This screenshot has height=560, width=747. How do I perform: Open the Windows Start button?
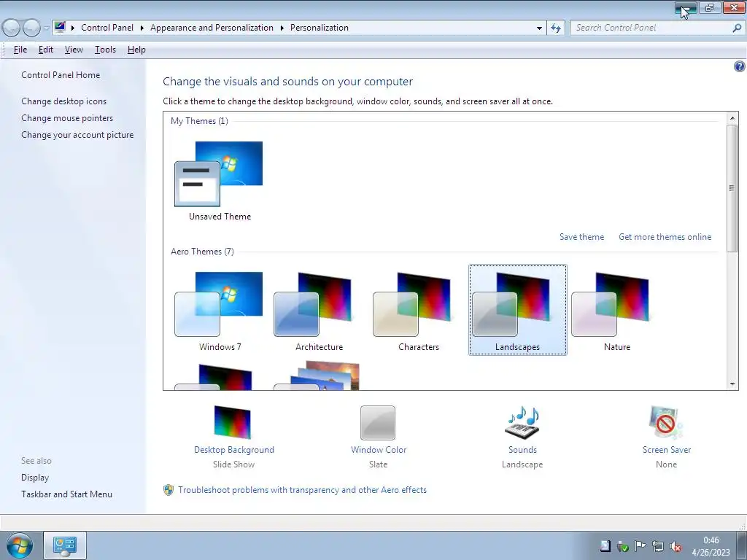click(20, 545)
